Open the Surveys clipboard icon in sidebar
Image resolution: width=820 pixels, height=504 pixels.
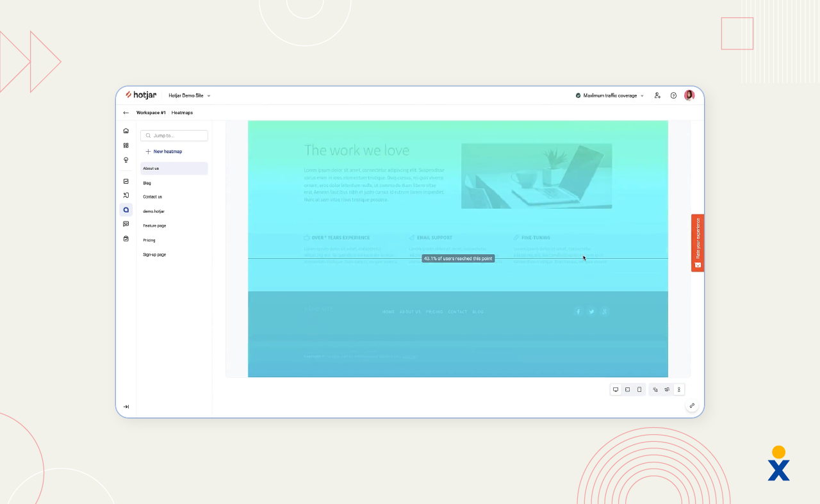[x=126, y=239]
